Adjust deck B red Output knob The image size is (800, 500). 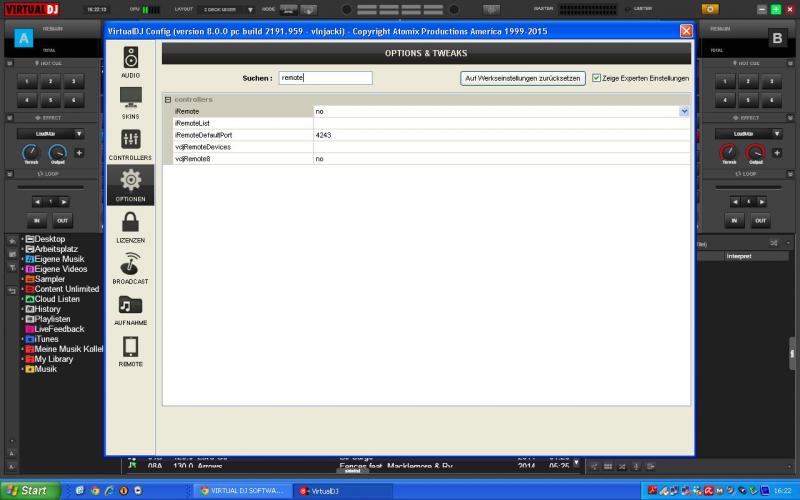click(755, 152)
